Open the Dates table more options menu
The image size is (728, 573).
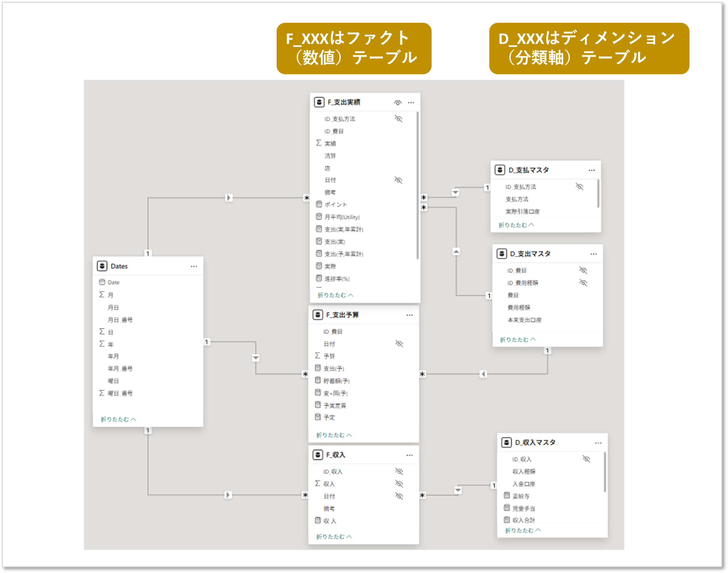[194, 266]
